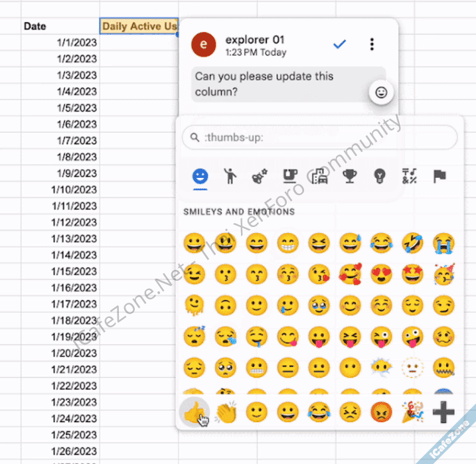476x464 pixels.
Task: Switch to the People emoji category tab
Action: tap(230, 176)
